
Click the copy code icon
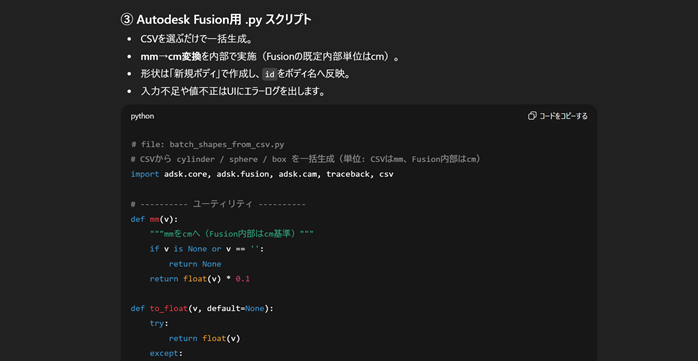point(532,116)
